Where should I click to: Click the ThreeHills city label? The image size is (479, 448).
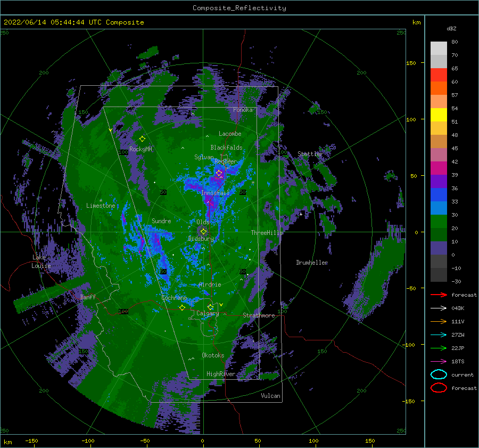(x=267, y=233)
